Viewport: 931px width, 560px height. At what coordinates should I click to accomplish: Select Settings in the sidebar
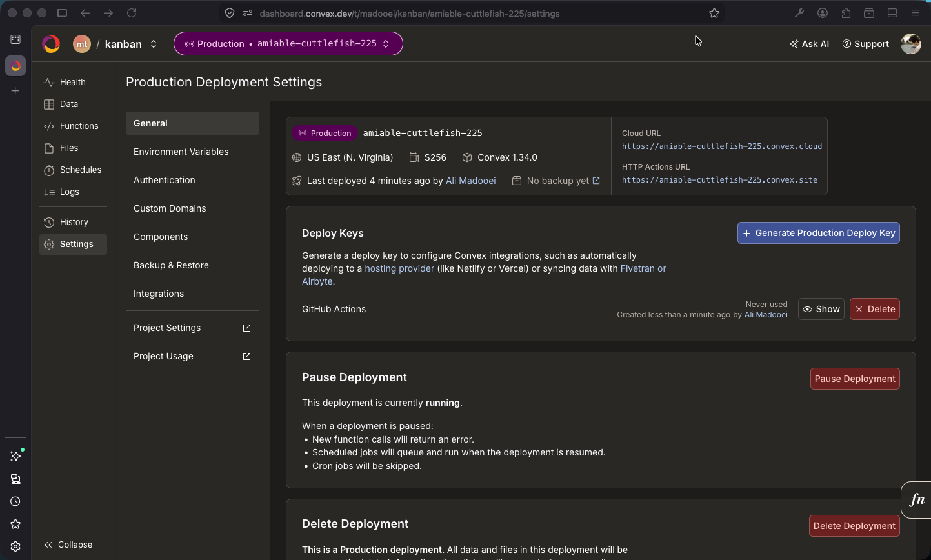point(73,244)
